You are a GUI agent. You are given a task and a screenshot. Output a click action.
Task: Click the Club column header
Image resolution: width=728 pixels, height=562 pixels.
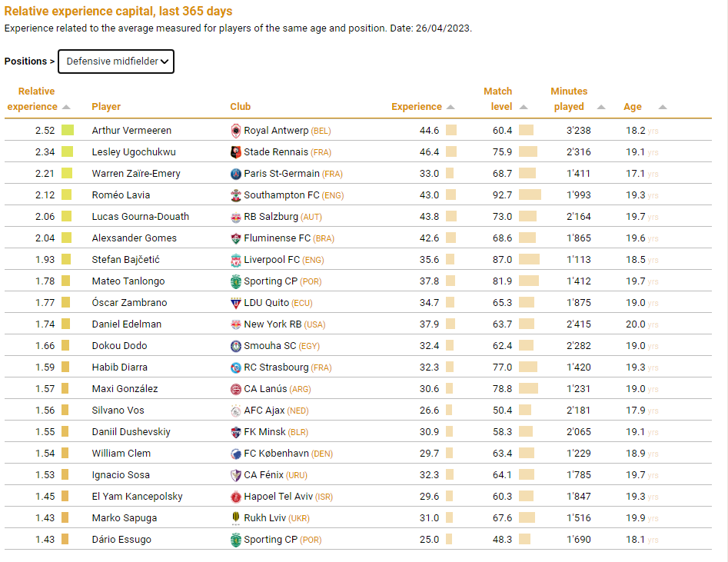[x=240, y=107]
